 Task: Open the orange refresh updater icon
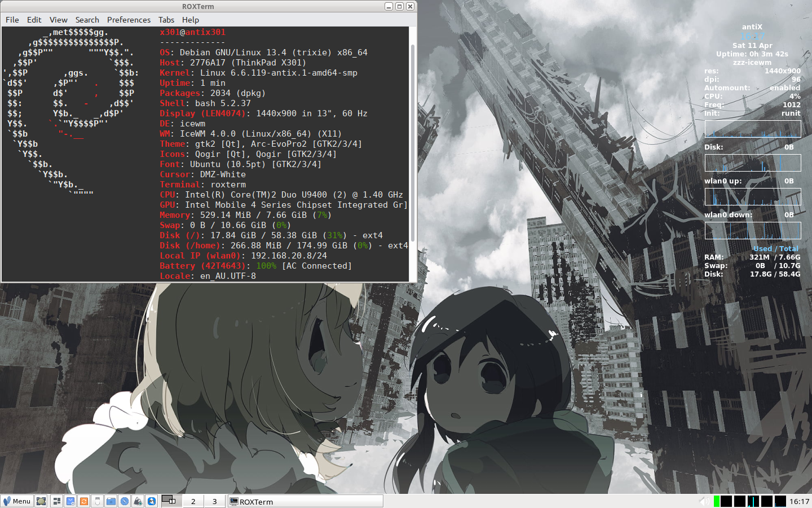(84, 501)
